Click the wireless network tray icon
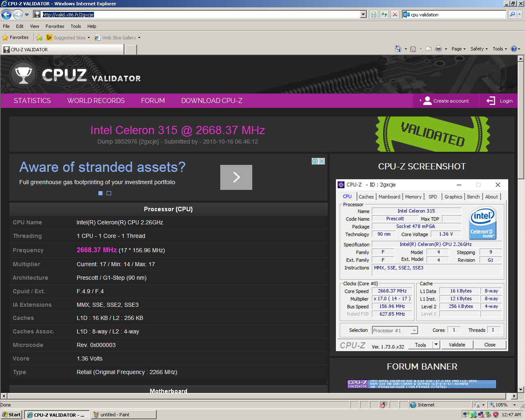The width and height of the screenshot is (525, 420). tap(466, 415)
